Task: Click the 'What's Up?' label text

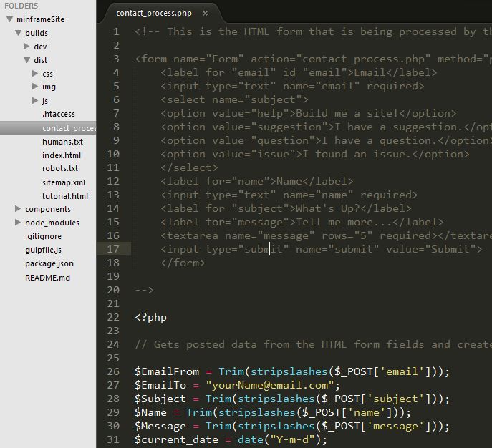Action: 327,208
